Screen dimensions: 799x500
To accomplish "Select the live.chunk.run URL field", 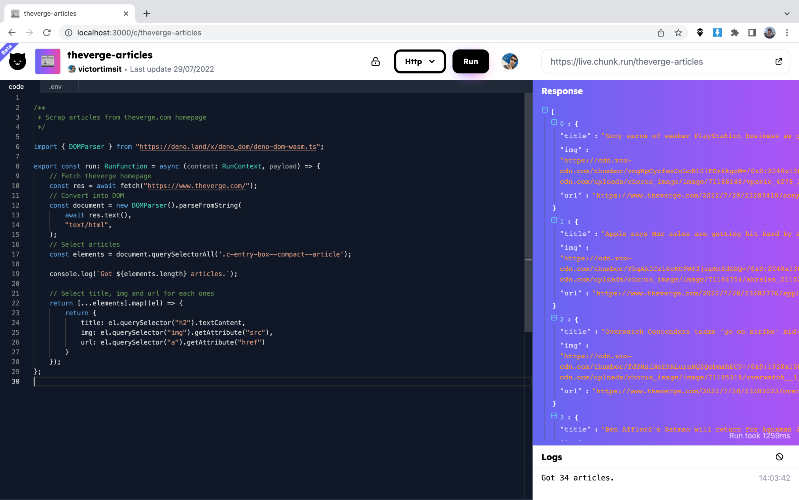I will coord(664,62).
